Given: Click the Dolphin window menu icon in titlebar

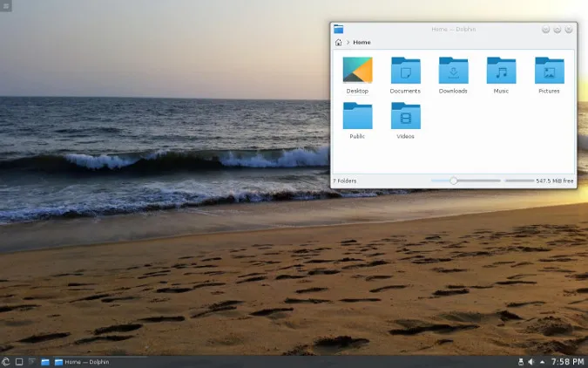Looking at the screenshot, I should [339, 29].
